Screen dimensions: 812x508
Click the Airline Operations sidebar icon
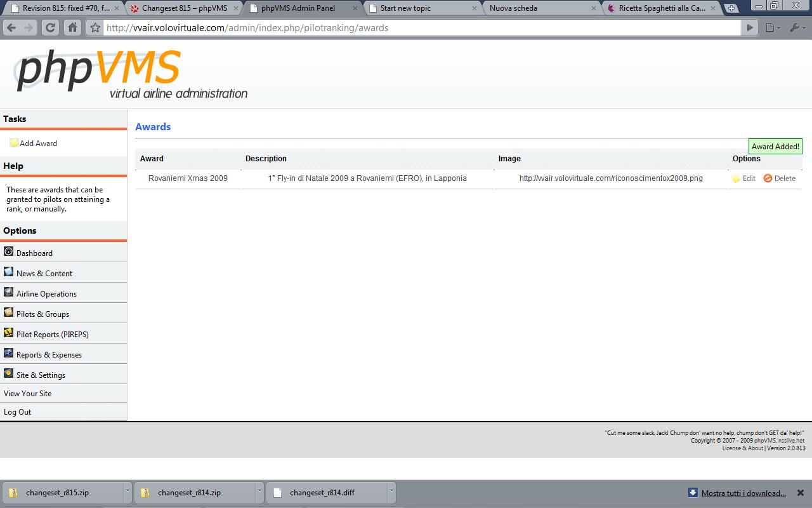pyautogui.click(x=8, y=292)
